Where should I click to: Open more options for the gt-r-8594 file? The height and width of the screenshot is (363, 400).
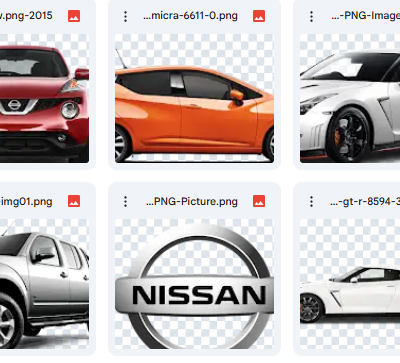pos(311,201)
